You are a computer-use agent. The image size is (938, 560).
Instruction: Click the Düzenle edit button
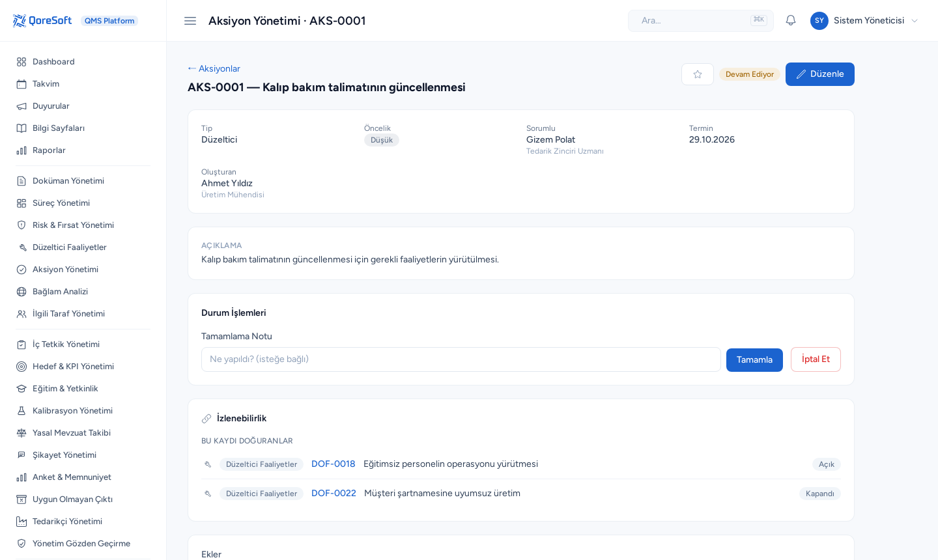[820, 74]
